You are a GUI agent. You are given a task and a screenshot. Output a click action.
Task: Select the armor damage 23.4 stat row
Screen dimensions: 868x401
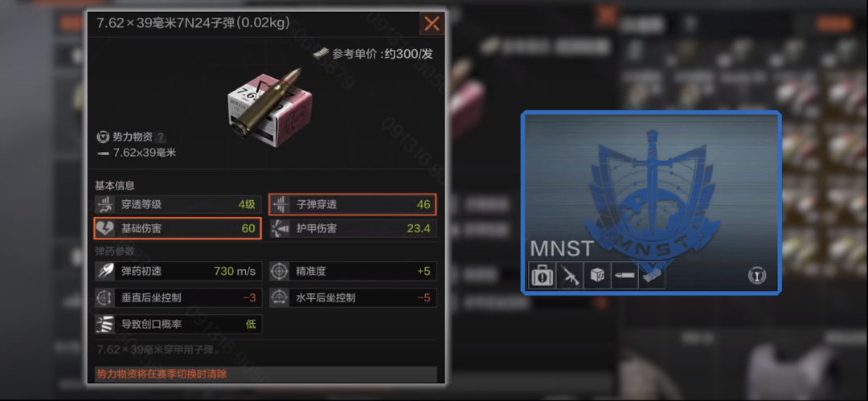pyautogui.click(x=353, y=228)
